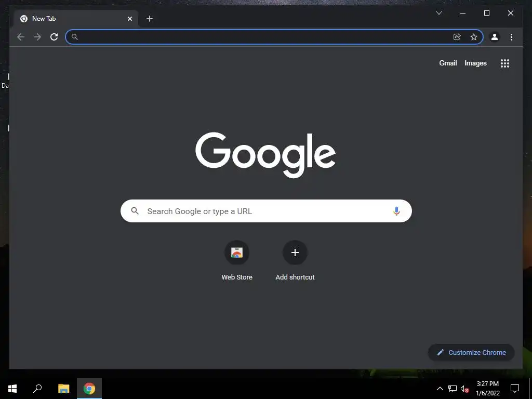
Task: Open the Gmail link
Action: [x=448, y=63]
